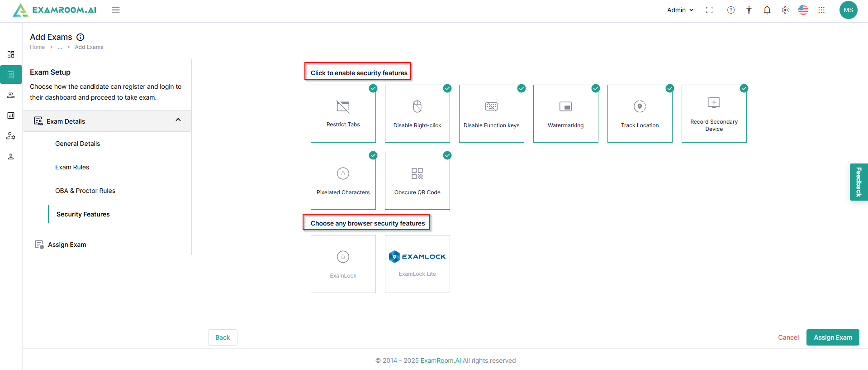
Task: Open the dashboard icon in the left sidebar
Action: 11,54
